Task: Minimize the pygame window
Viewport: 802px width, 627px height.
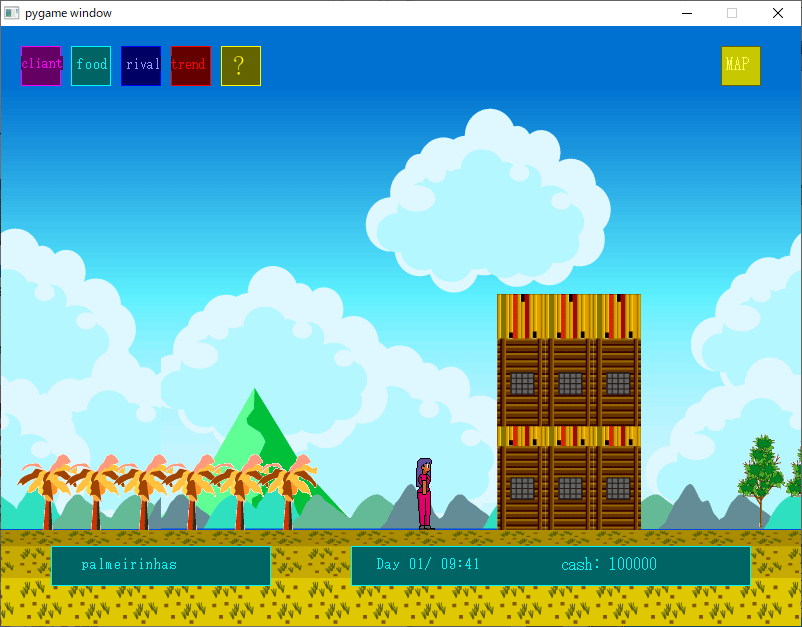Action: pyautogui.click(x=687, y=13)
